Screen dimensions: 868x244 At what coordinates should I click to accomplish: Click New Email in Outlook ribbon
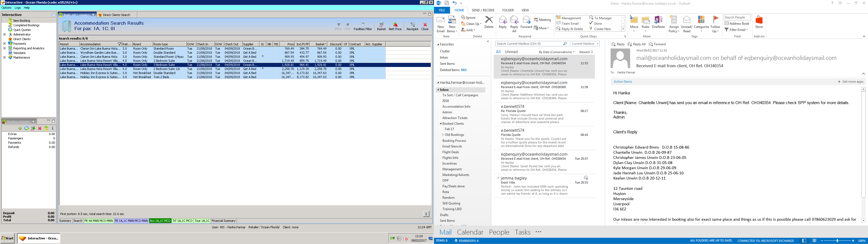pos(441,24)
